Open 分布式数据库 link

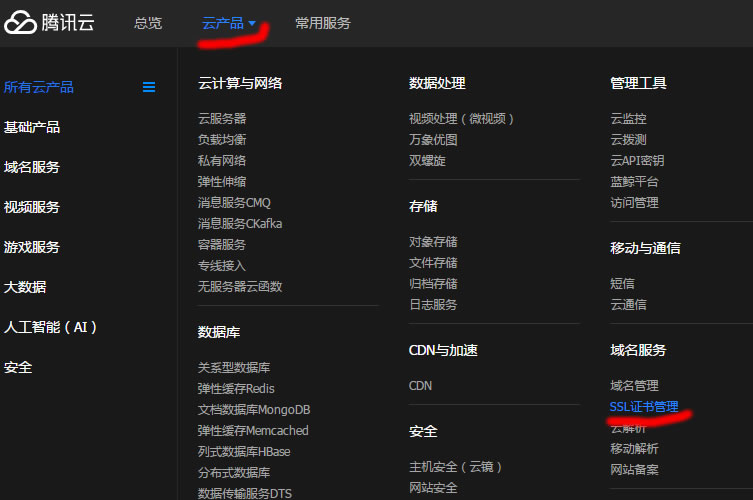pos(234,473)
